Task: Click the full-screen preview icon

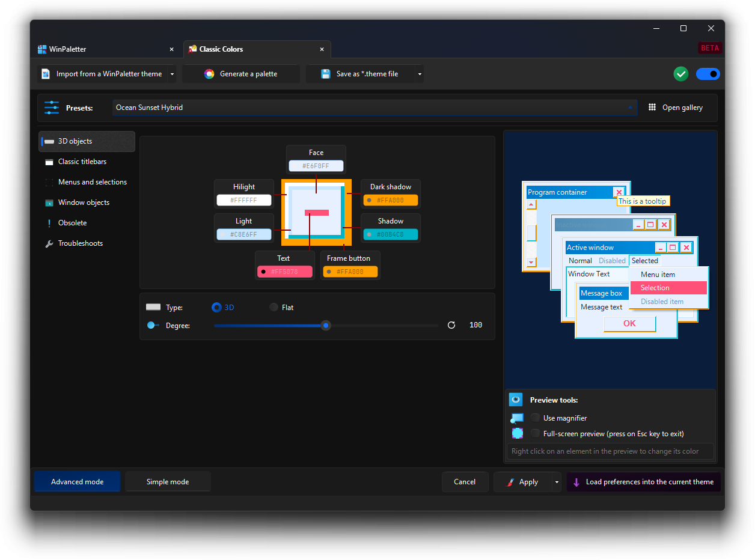Action: pyautogui.click(x=517, y=433)
